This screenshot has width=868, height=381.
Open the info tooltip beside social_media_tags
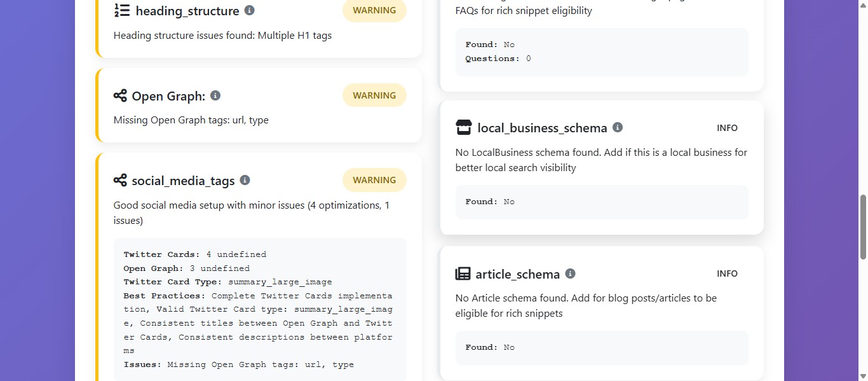pyautogui.click(x=245, y=179)
